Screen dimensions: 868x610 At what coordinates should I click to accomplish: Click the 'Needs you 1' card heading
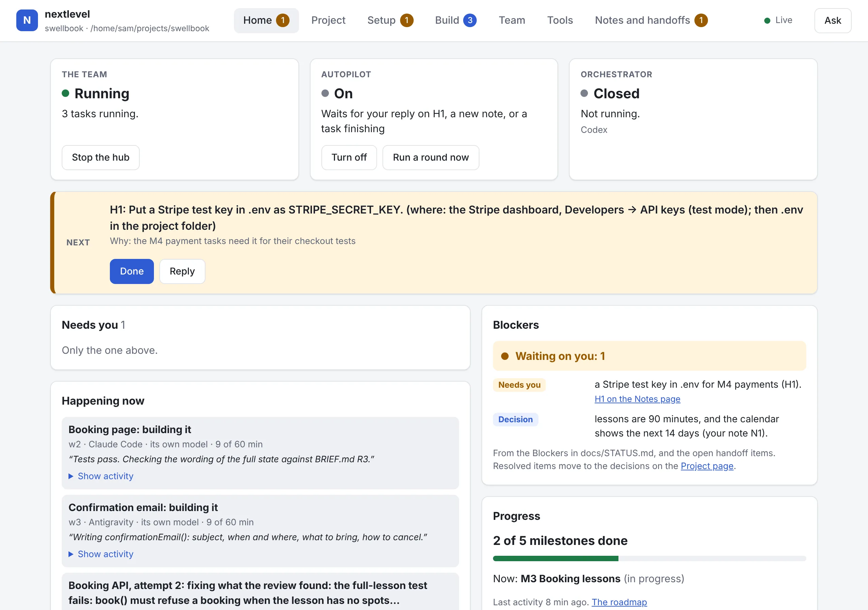[x=93, y=325]
